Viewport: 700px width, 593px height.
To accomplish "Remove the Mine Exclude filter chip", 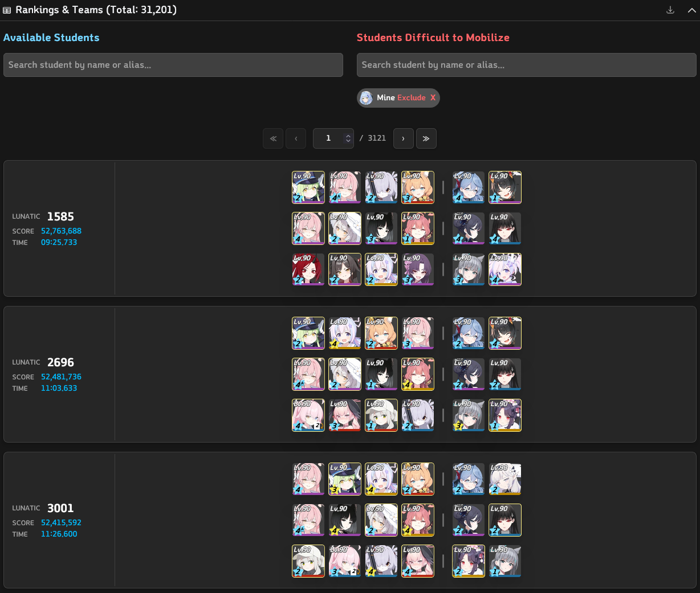I will coord(433,97).
